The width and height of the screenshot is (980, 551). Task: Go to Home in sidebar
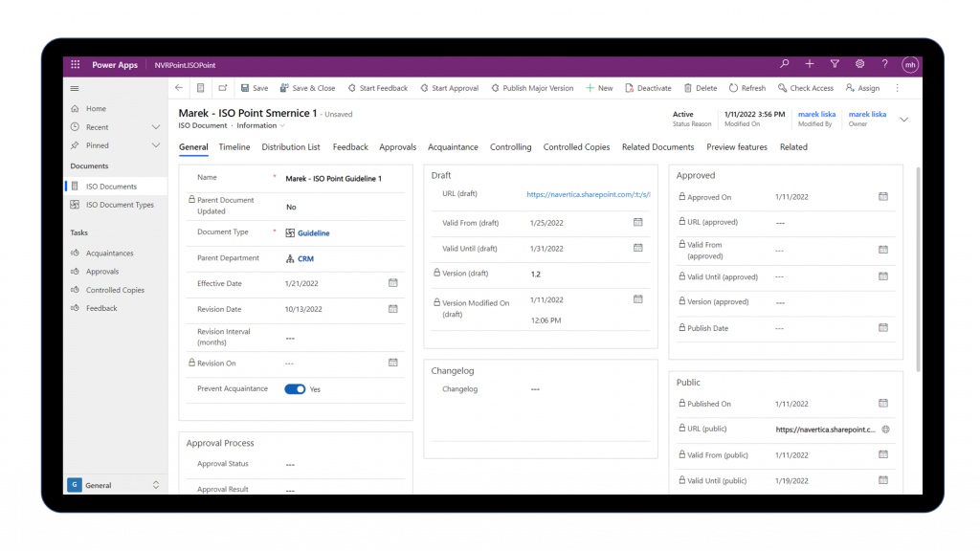point(116,108)
